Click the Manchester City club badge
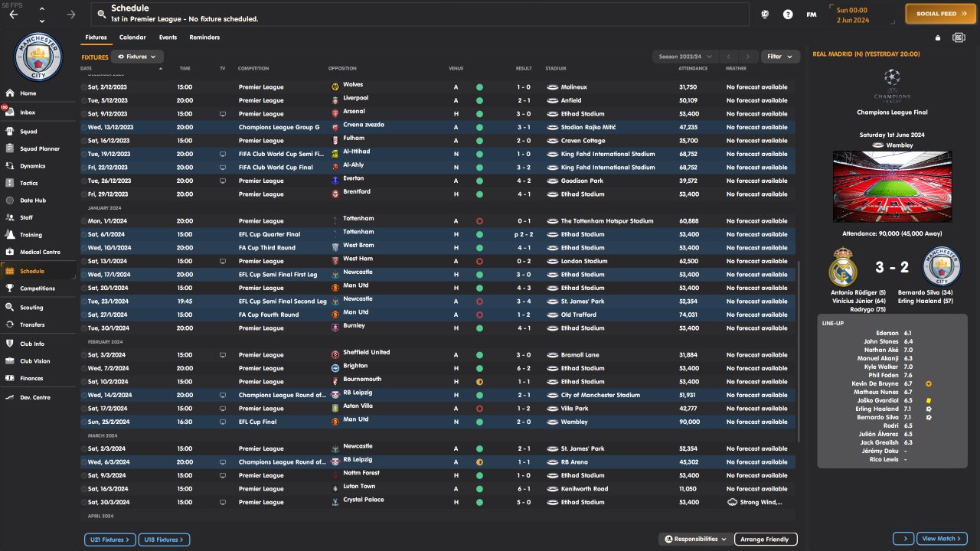The height and width of the screenshot is (551, 980). (38, 56)
